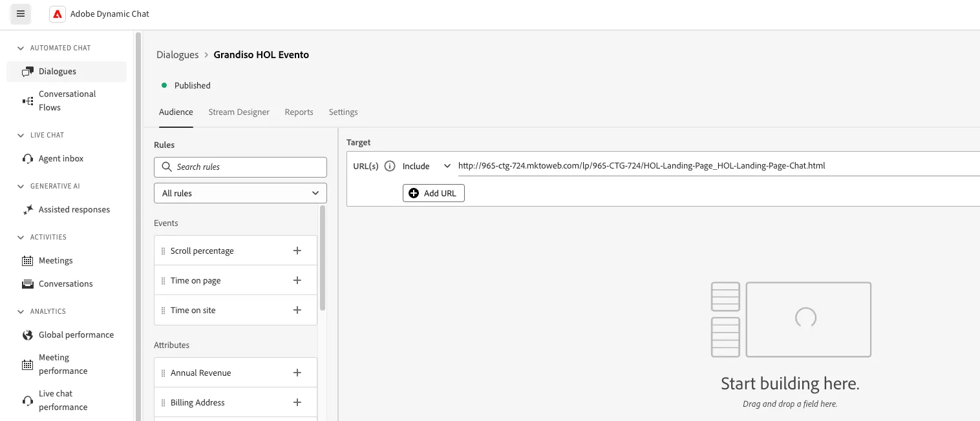Open the All rules filter dropdown
Screen dimensions: 980x421
(240, 193)
